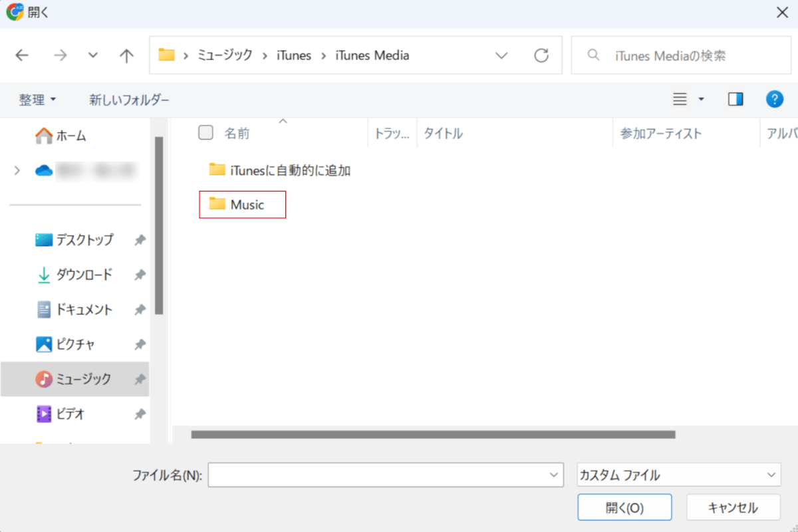798x532 pixels.
Task: Click the pin icon beside デスクトップ
Action: tap(140, 240)
